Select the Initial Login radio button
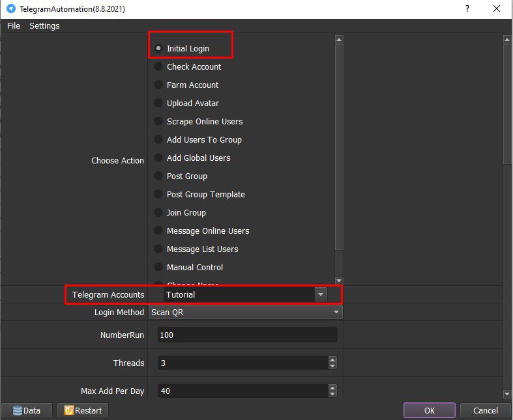This screenshot has width=513, height=420. pyautogui.click(x=158, y=48)
